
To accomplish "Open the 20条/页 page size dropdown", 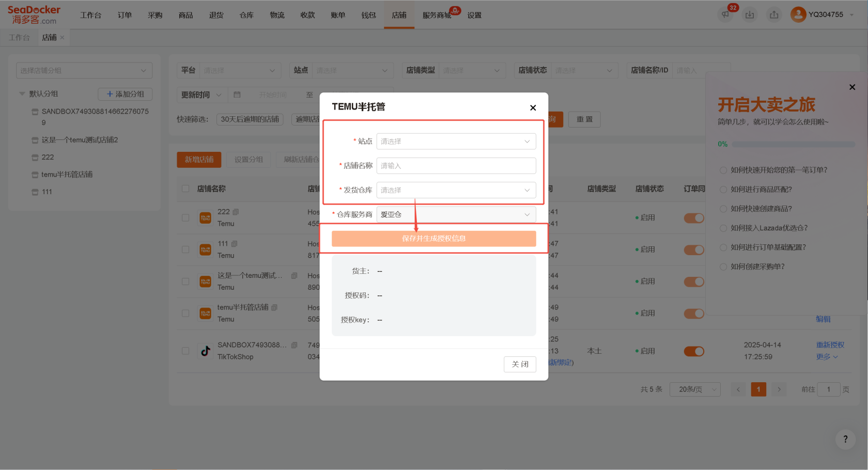I will [x=695, y=389].
